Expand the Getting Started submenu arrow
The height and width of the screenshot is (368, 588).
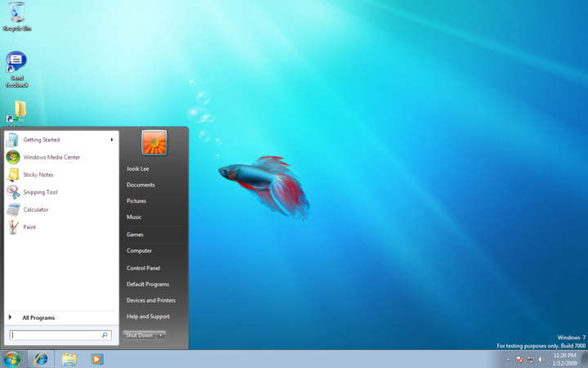[x=112, y=140]
